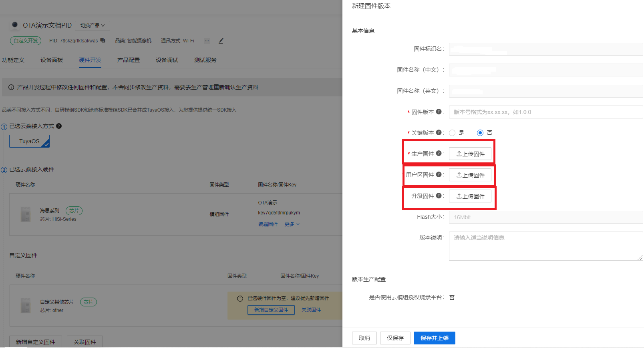644x348 pixels.
Task: Click the 保存并上架 button
Action: point(435,338)
